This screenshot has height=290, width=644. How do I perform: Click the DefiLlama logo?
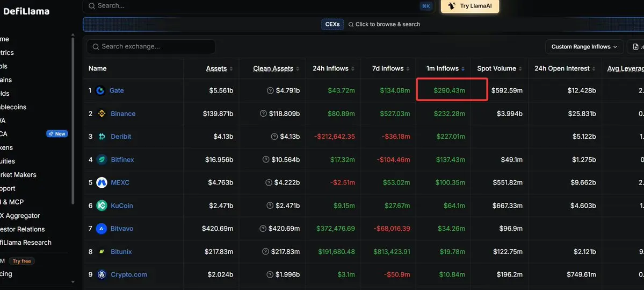[x=25, y=11]
